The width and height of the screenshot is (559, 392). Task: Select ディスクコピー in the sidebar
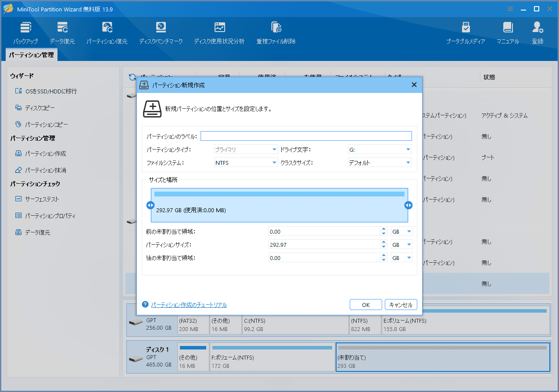tap(35, 108)
